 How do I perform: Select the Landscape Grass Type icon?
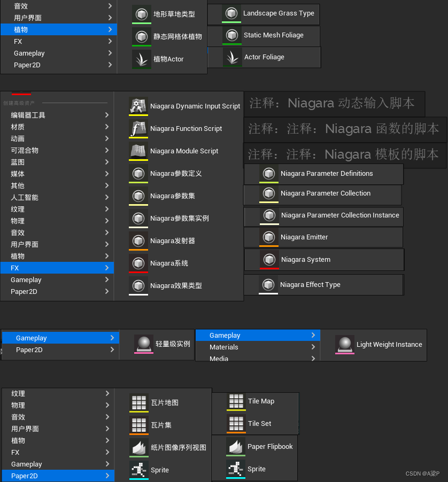231,13
